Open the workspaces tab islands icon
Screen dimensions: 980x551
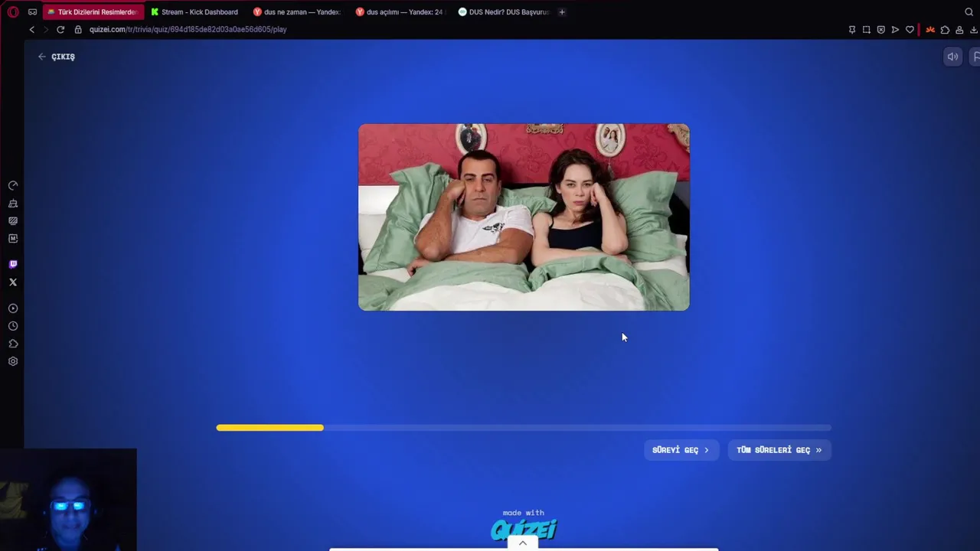point(32,11)
